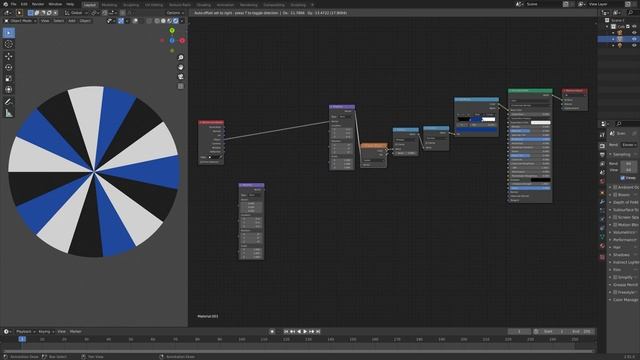640x360 pixels.
Task: Enable the Screen Space Reflections checkbox
Action: (615, 217)
